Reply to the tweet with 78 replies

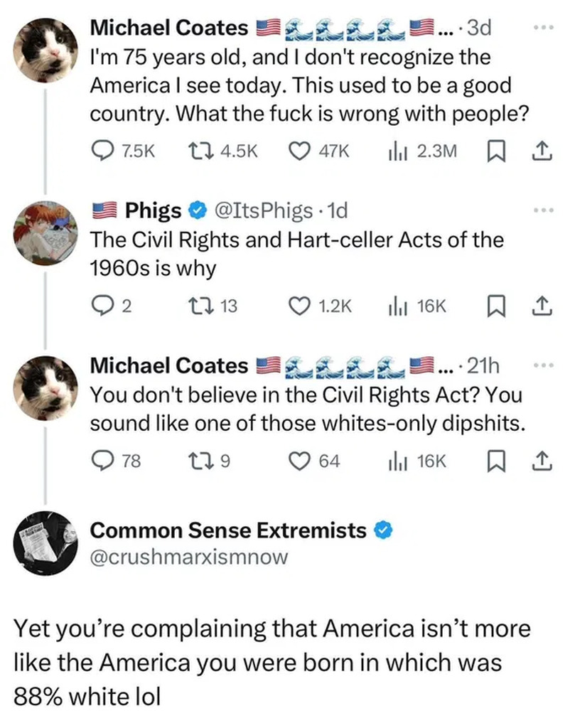(102, 461)
